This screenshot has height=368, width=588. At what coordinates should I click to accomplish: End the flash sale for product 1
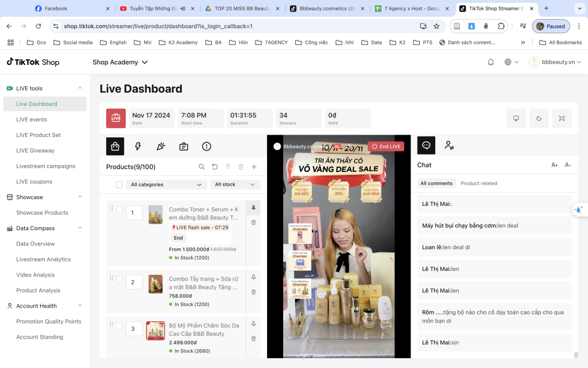[179, 238]
